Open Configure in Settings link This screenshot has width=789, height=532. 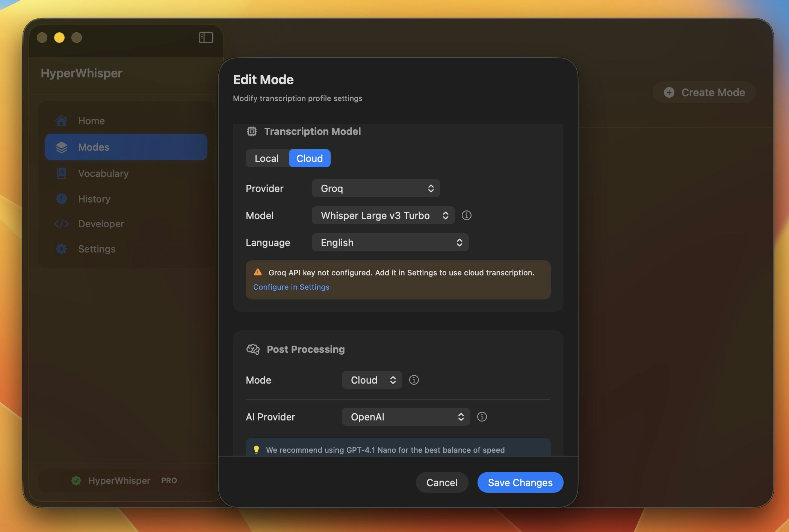(291, 287)
